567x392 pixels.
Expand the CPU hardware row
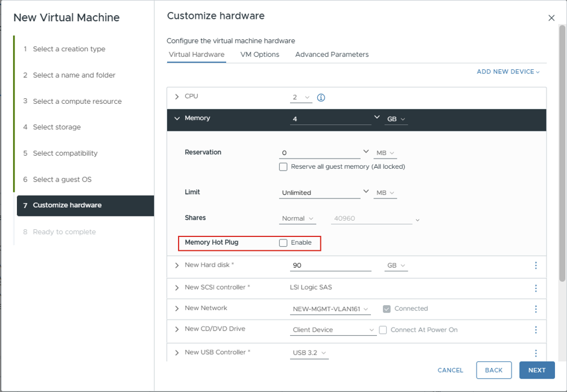point(177,96)
